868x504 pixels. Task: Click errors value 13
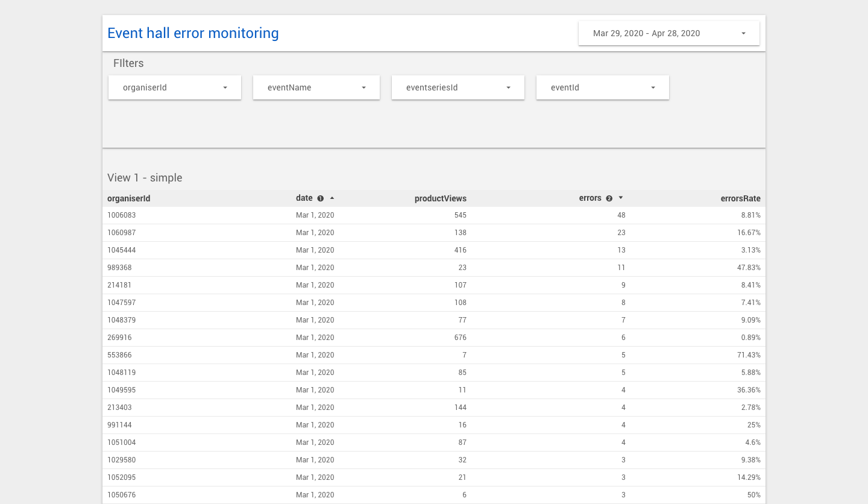coord(621,250)
